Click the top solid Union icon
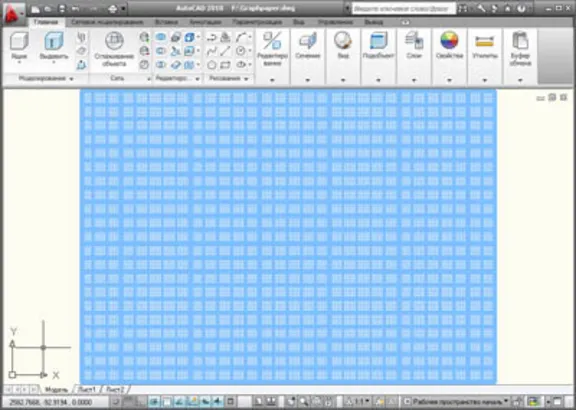This screenshot has width=576, height=410. tap(161, 37)
